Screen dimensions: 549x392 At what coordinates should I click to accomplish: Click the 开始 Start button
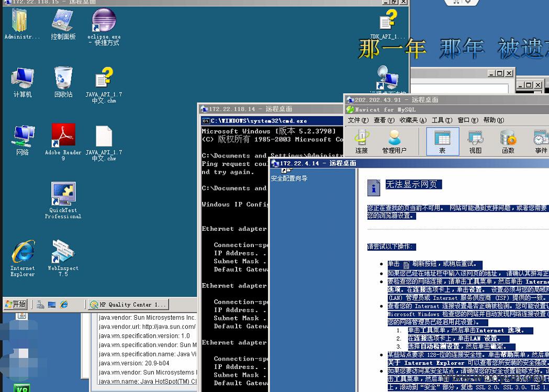click(16, 304)
